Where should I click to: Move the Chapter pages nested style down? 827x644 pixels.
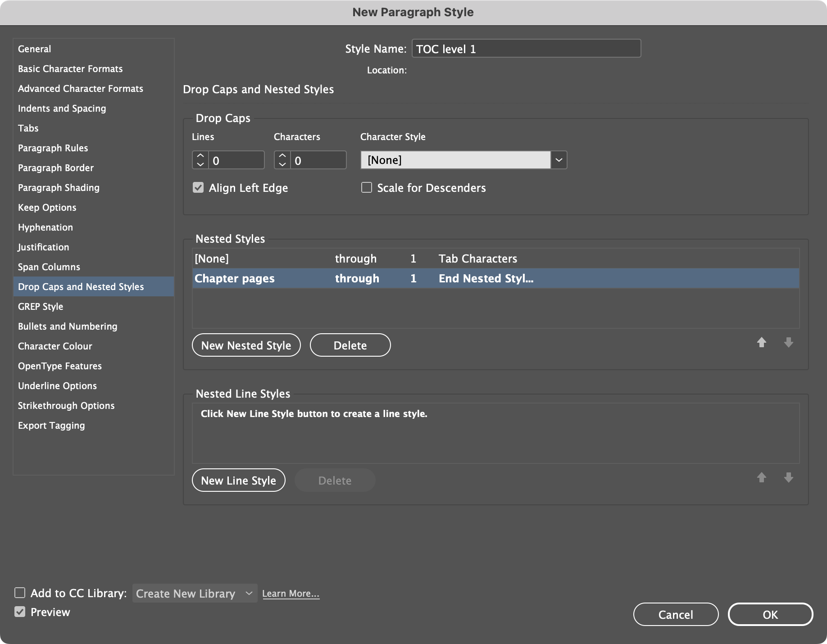tap(789, 343)
